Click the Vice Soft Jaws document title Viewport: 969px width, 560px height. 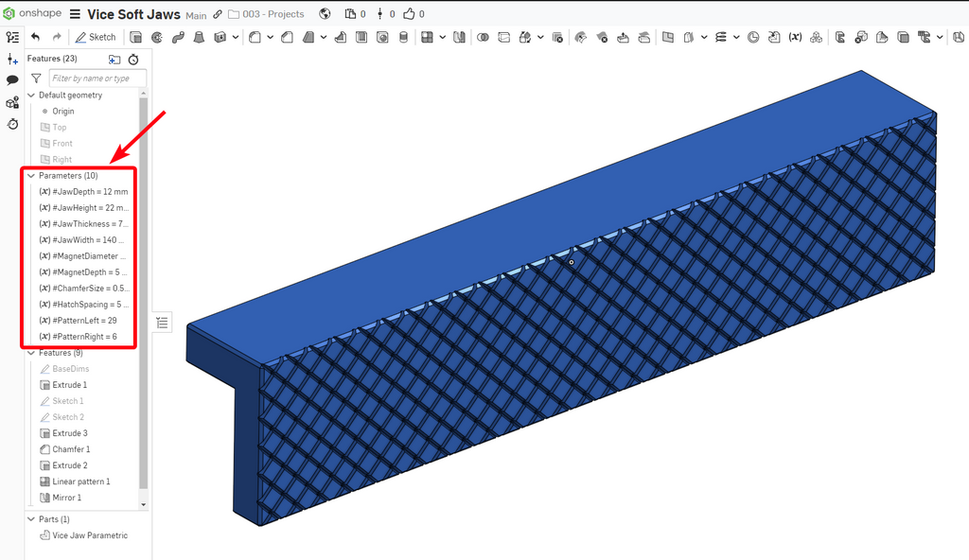[x=133, y=13]
